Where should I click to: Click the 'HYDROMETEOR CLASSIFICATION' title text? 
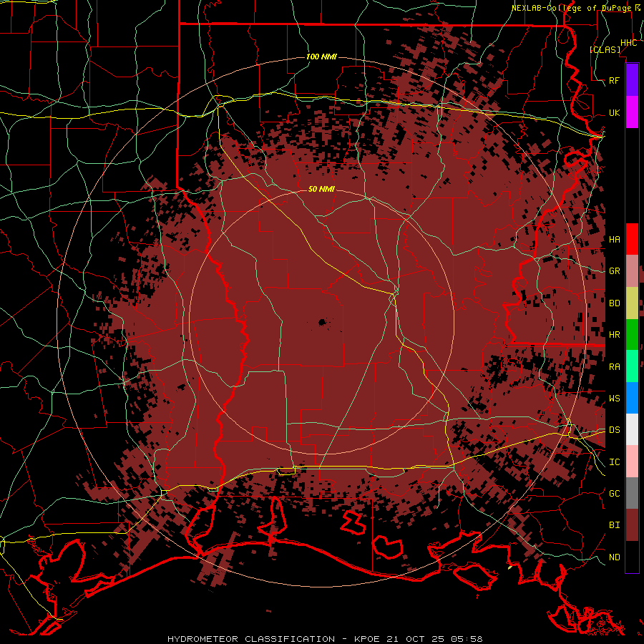[x=251, y=639]
